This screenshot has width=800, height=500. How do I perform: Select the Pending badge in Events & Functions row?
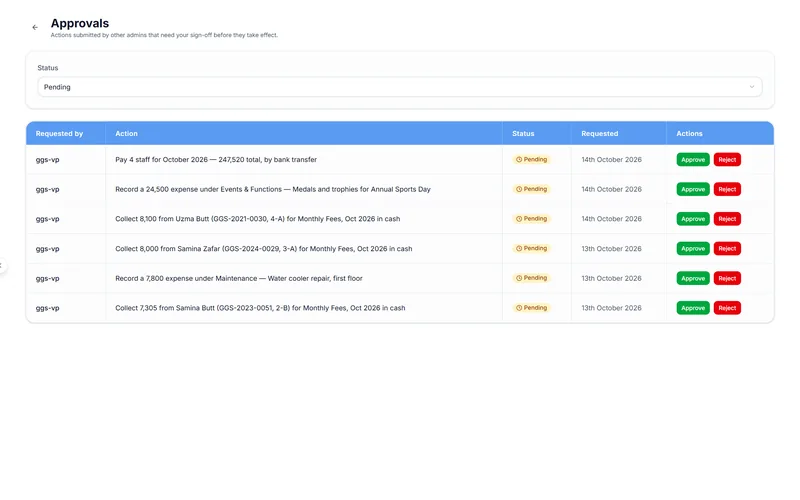(531, 189)
